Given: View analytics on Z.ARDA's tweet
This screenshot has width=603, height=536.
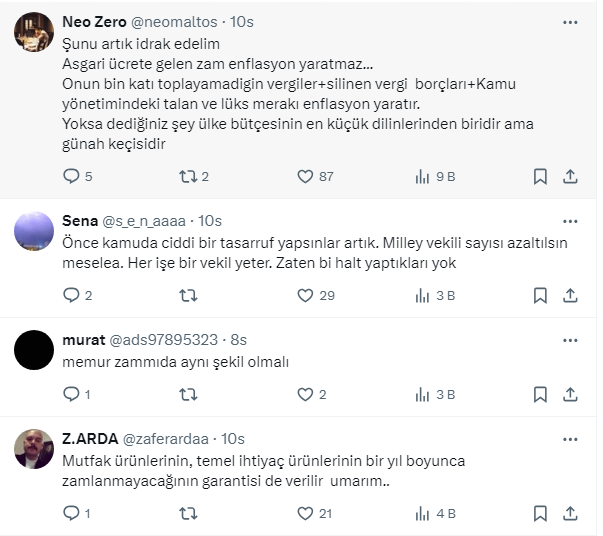Looking at the screenshot, I should 423,513.
